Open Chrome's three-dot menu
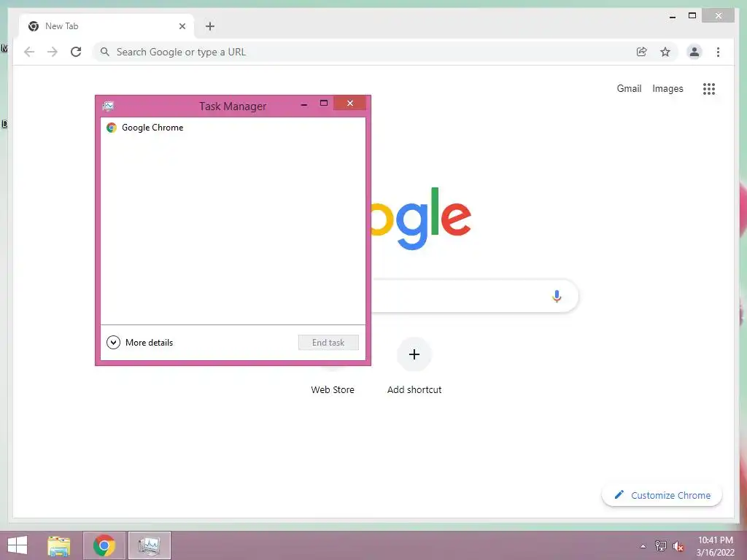This screenshot has height=560, width=747. [718, 52]
